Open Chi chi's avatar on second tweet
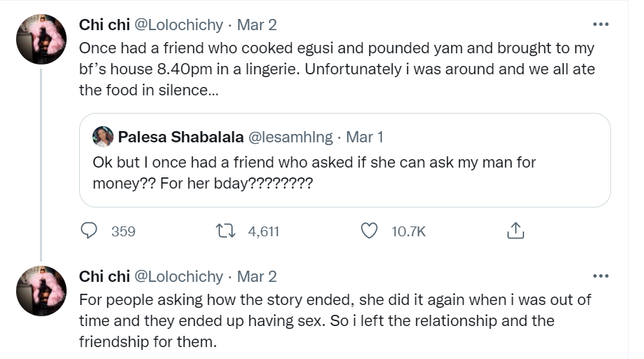This screenshot has height=359, width=644. (41, 290)
